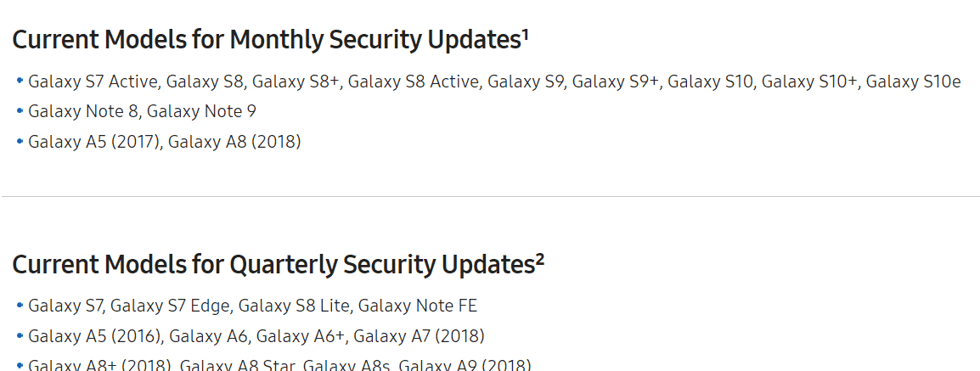Image resolution: width=980 pixels, height=371 pixels.
Task: Click the Galaxy S8 Active text
Action: [x=414, y=82]
